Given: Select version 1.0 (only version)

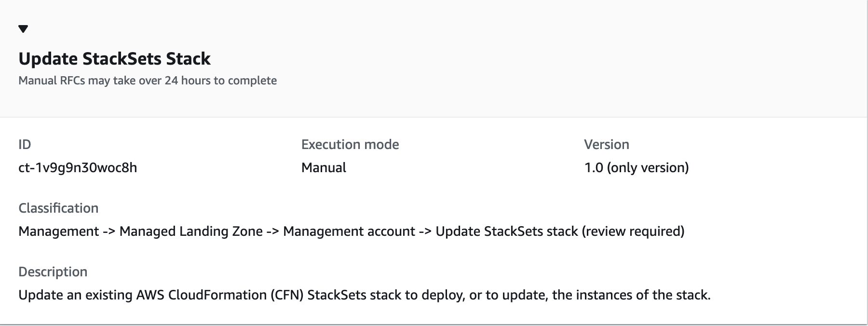Looking at the screenshot, I should coord(637,168).
